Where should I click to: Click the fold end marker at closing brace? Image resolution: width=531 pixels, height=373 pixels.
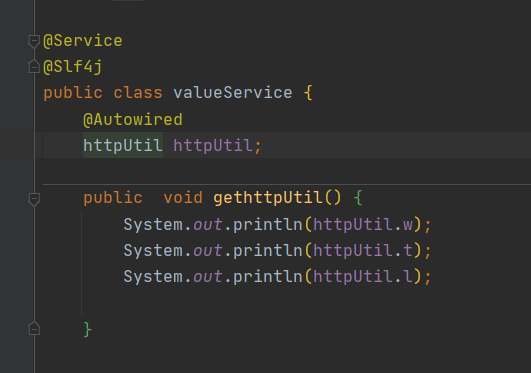(x=34, y=328)
